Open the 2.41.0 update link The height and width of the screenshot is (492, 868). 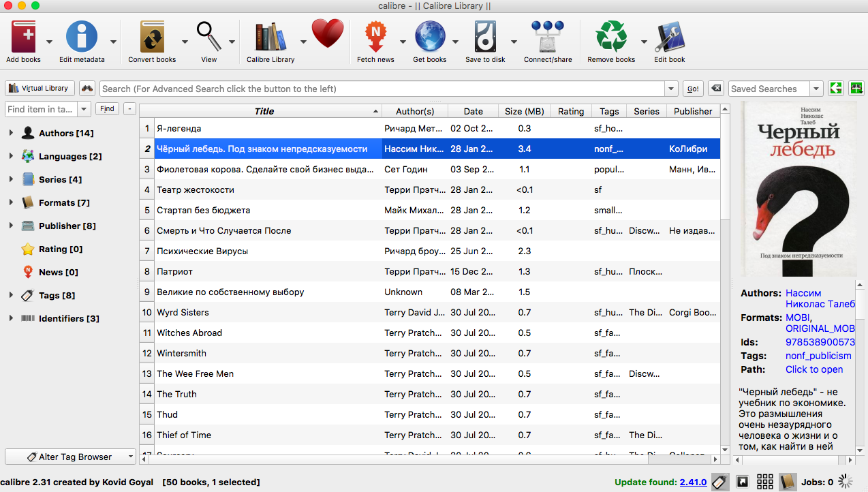pos(693,482)
